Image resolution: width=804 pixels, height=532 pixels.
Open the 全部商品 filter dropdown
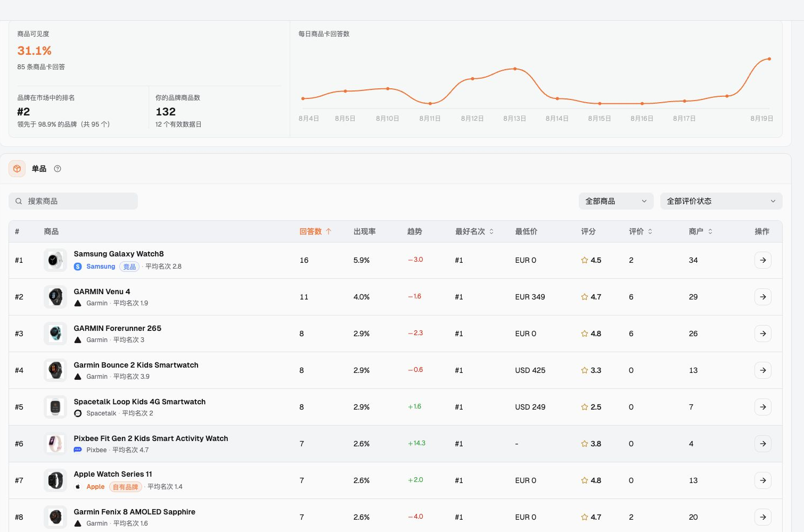click(x=616, y=201)
